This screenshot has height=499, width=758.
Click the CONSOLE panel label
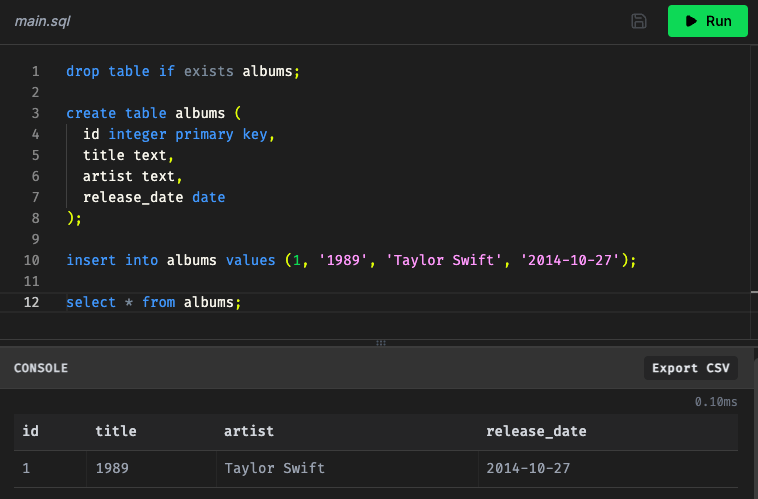point(41,368)
